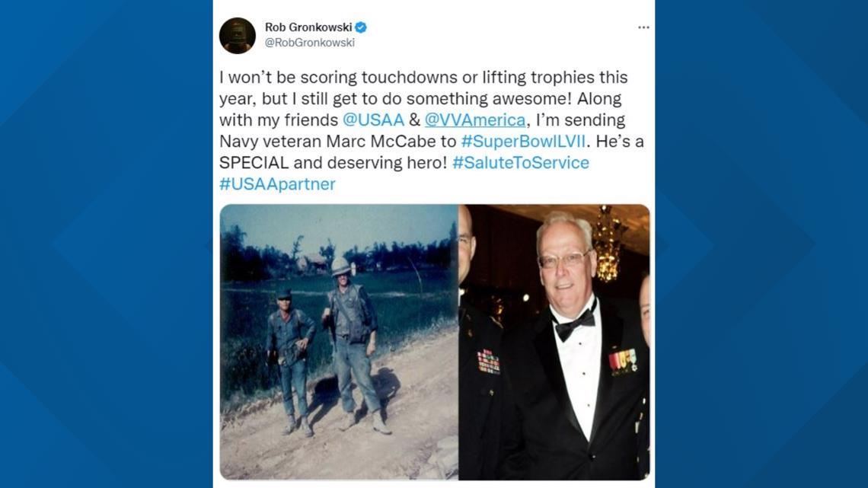The width and height of the screenshot is (868, 488).
Task: Open Rob Gronkowski's round profile avatar
Action: pyautogui.click(x=238, y=36)
